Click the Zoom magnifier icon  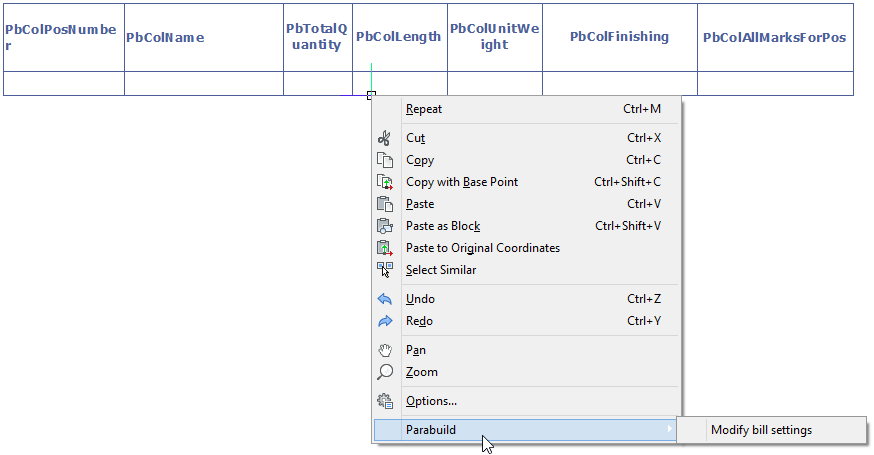pyautogui.click(x=385, y=372)
